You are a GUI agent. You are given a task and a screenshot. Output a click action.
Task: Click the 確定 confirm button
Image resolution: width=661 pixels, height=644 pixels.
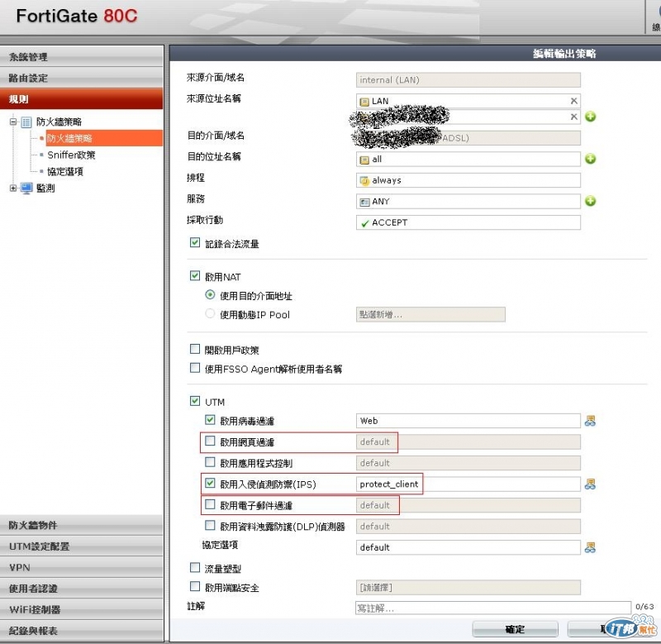(515, 629)
